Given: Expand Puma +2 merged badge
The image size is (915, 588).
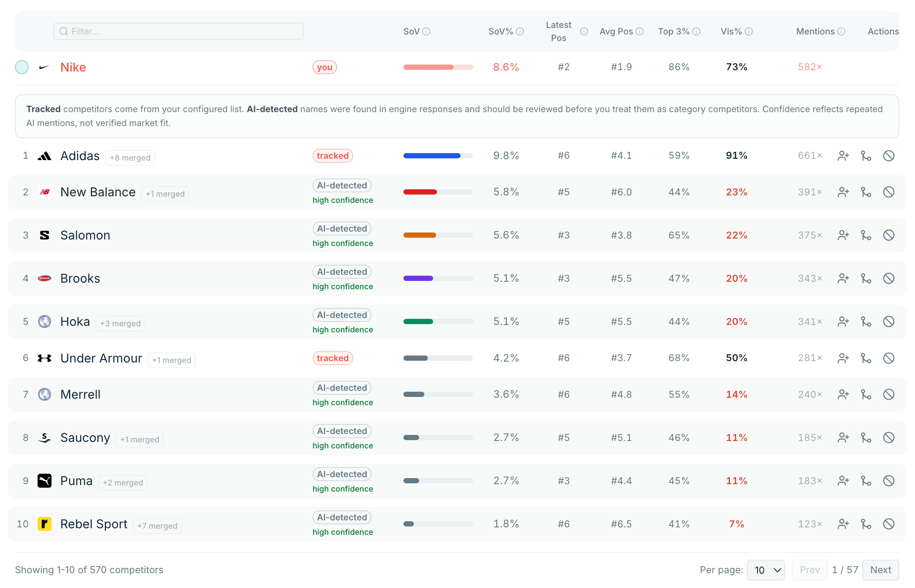Looking at the screenshot, I should (123, 482).
